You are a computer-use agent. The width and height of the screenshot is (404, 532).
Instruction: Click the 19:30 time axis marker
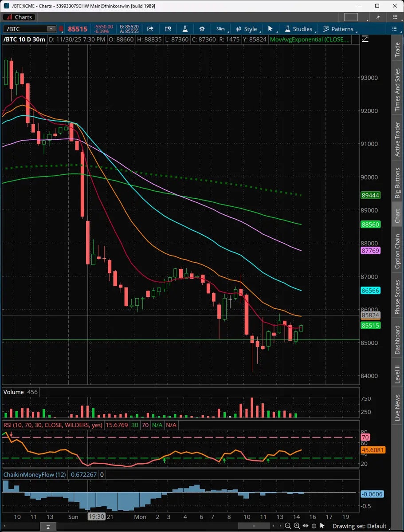(x=96, y=517)
